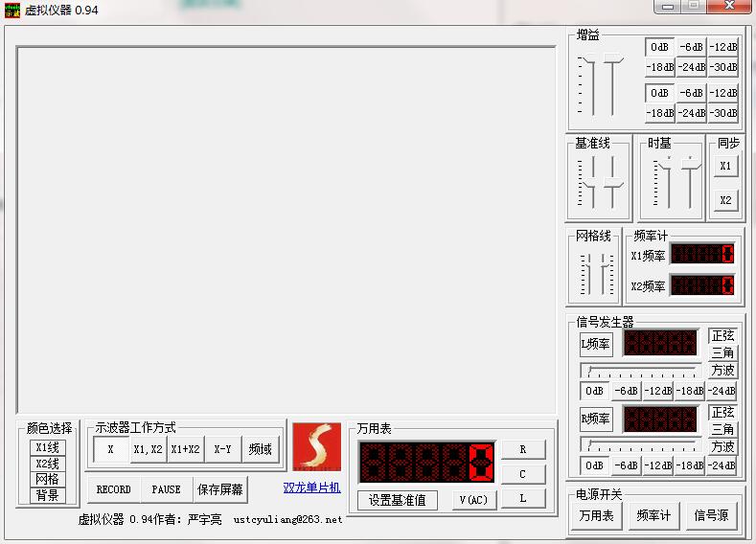Set second-group gain to -24dB

[692, 113]
